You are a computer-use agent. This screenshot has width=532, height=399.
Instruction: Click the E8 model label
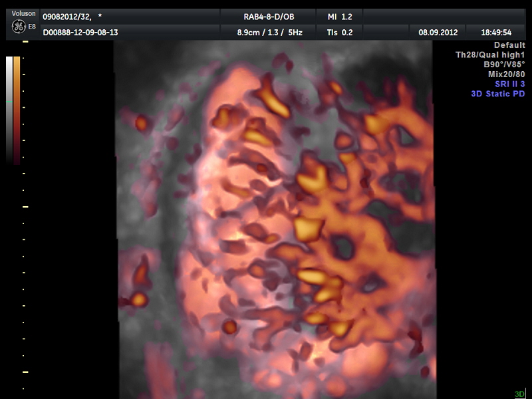click(x=32, y=27)
